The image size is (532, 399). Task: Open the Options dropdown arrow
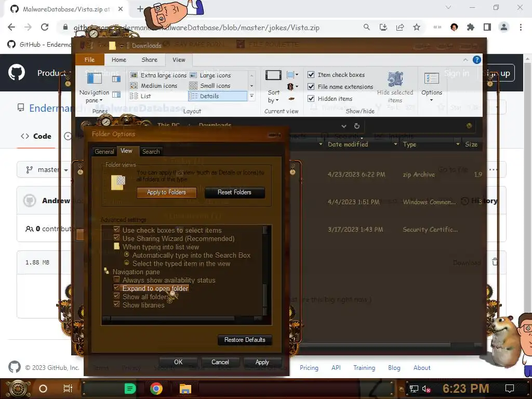click(432, 100)
